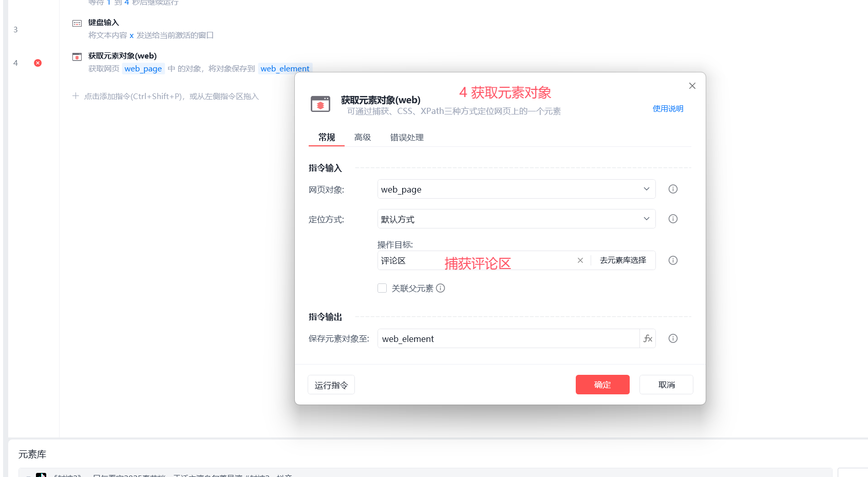This screenshot has height=477, width=868.
Task: Switch to the 高级 tab
Action: [363, 137]
